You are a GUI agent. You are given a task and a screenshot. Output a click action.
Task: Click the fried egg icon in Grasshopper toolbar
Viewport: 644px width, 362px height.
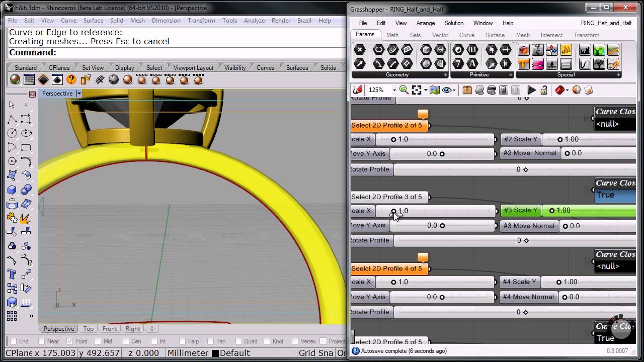tap(589, 90)
